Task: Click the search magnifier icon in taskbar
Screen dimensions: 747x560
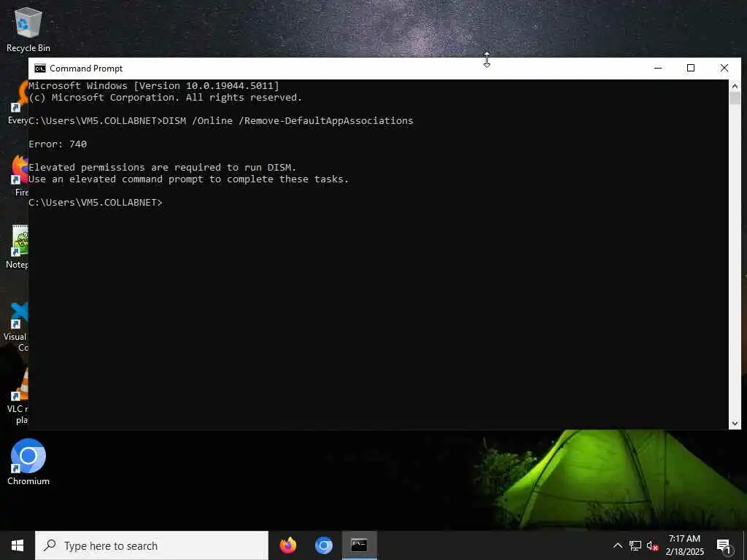Action: (x=50, y=545)
